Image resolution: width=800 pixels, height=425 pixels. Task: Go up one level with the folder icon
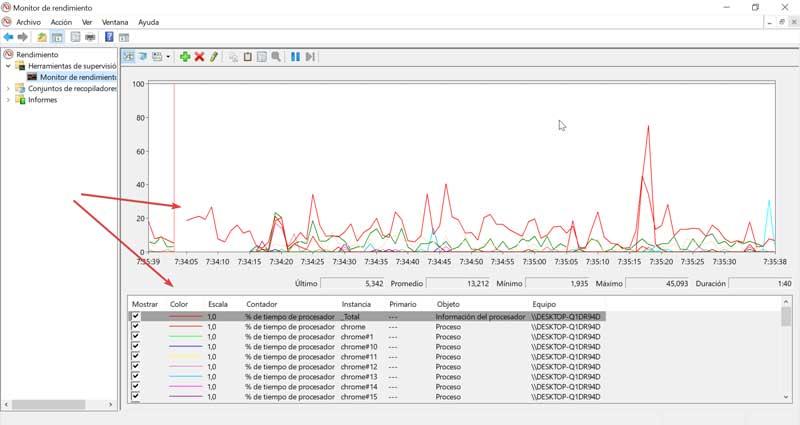[42, 37]
